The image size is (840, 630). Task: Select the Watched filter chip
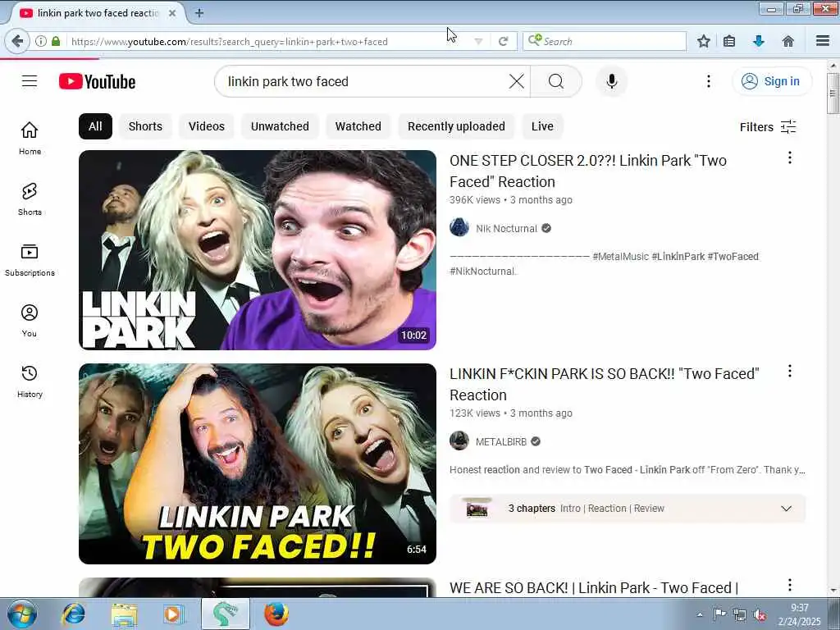click(358, 126)
